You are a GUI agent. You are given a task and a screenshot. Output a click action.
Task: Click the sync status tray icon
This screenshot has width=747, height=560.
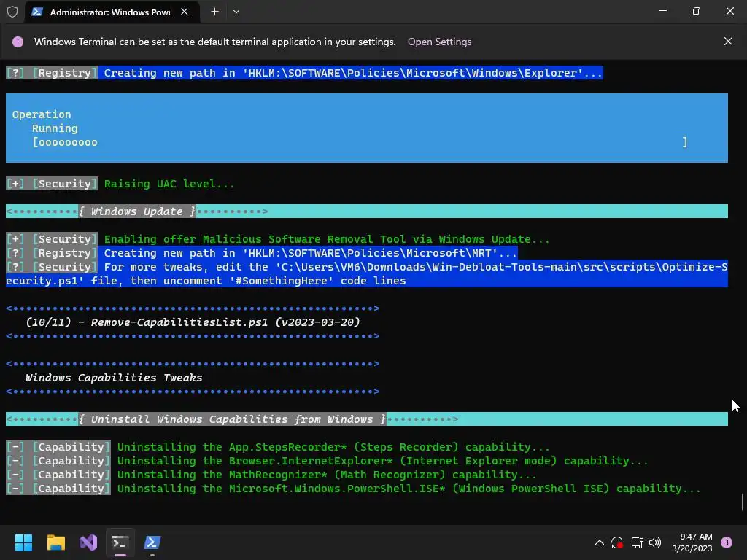pyautogui.click(x=617, y=542)
